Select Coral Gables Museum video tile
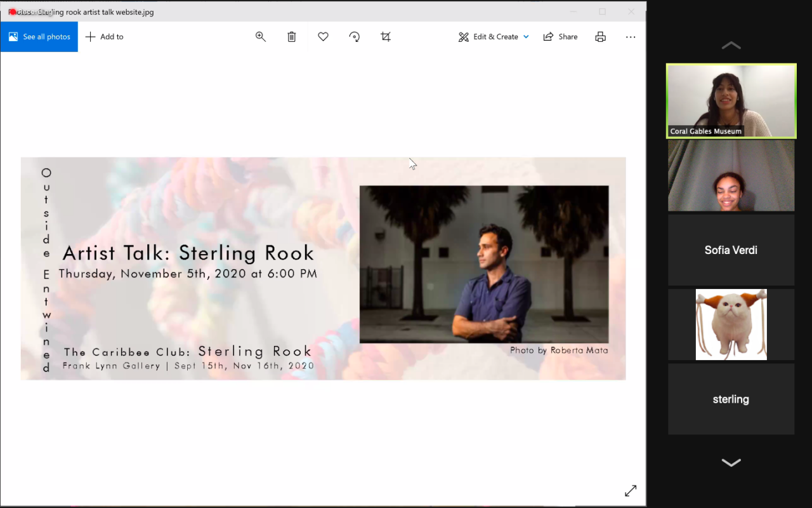This screenshot has width=812, height=508. coord(731,101)
